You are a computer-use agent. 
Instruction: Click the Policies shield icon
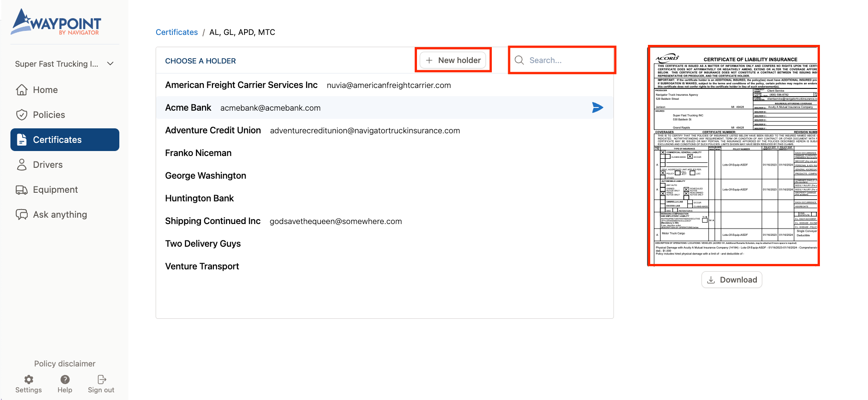point(22,115)
